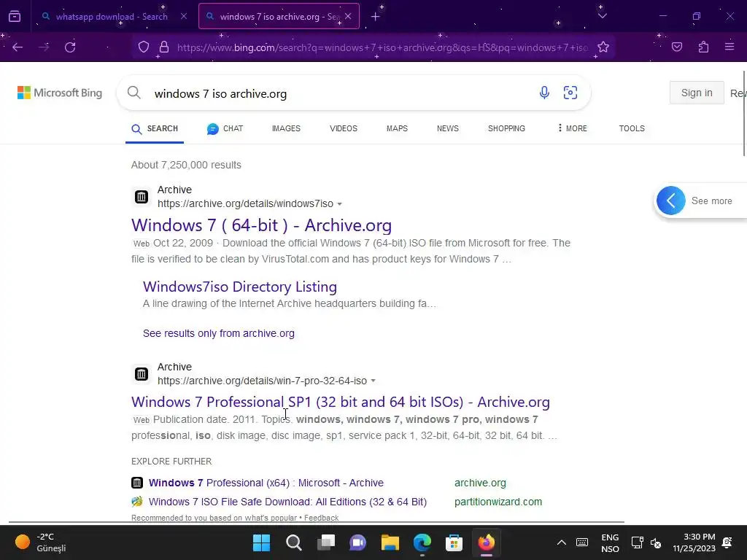
Task: Open the Windows Start menu
Action: (261, 542)
